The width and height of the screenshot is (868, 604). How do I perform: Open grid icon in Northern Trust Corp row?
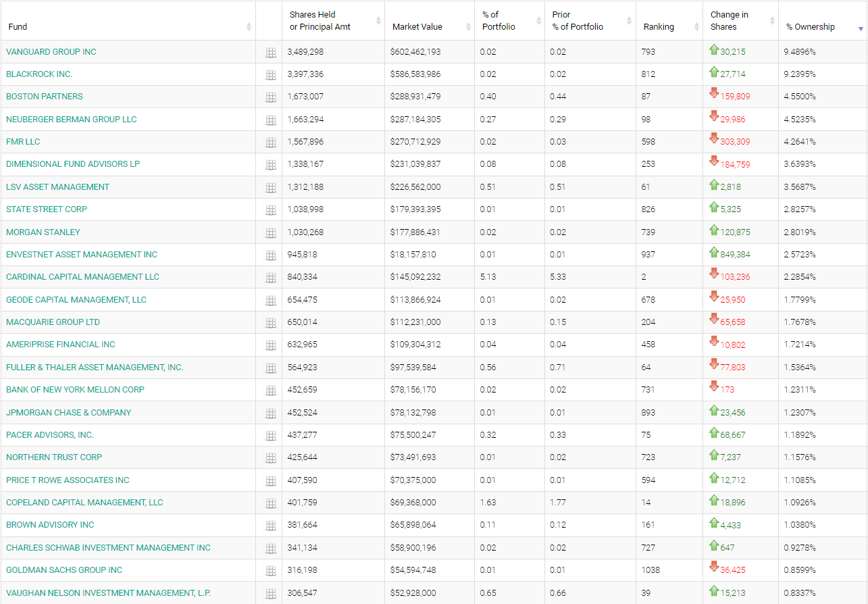271,458
